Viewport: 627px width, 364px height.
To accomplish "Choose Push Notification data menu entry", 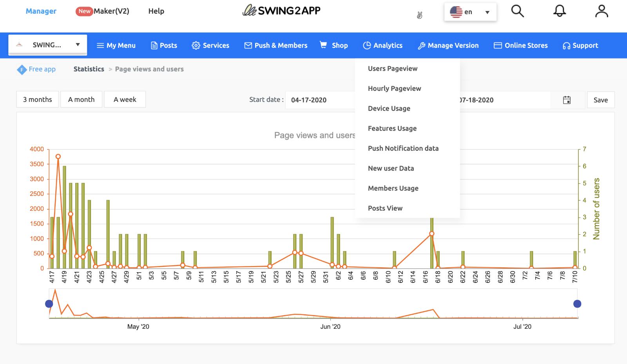I will [x=403, y=148].
